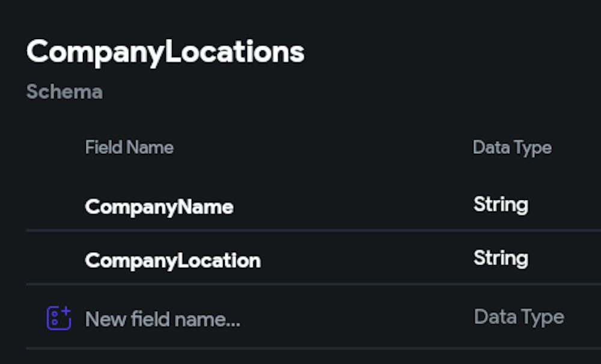Screen dimensions: 601x364
Task: Click the empty area right of the CompanyLocations title
Action: point(451,52)
